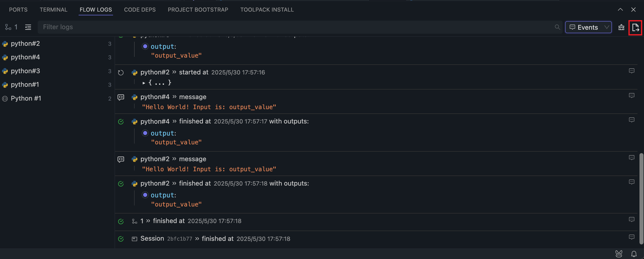Open the Events dropdown
Image resolution: width=644 pixels, height=259 pixels.
tap(588, 27)
